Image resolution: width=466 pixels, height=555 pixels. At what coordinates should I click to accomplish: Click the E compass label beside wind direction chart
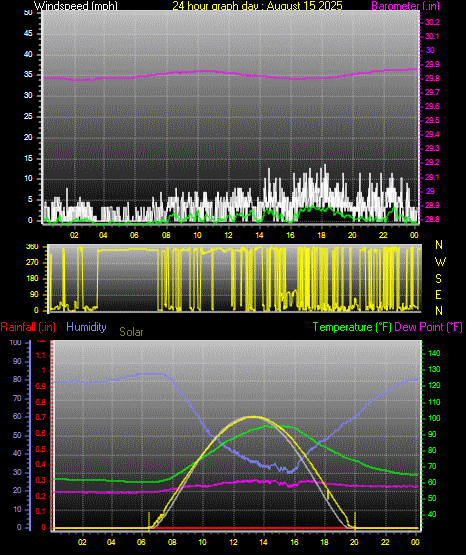click(438, 294)
